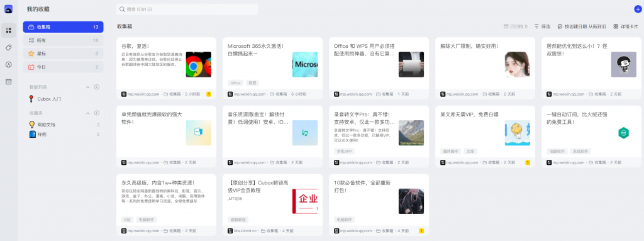This screenshot has width=644, height=241.
Task: Toggle the 已归档 filter
Action: (x=516, y=26)
